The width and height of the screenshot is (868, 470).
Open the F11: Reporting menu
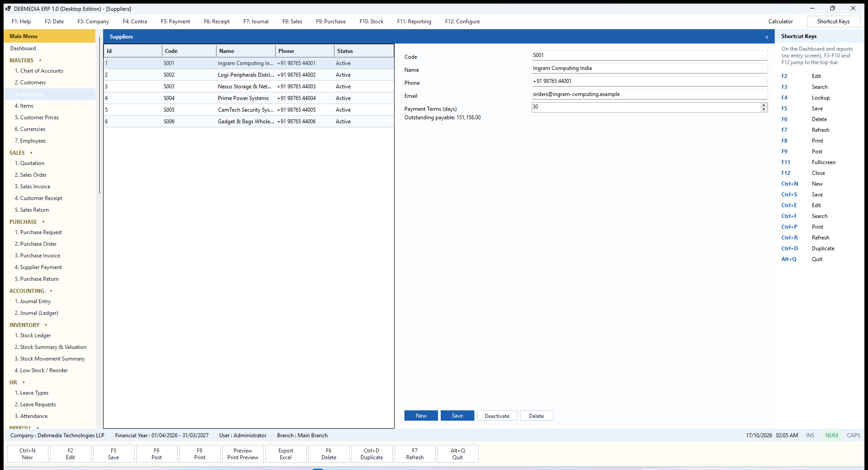pyautogui.click(x=414, y=22)
